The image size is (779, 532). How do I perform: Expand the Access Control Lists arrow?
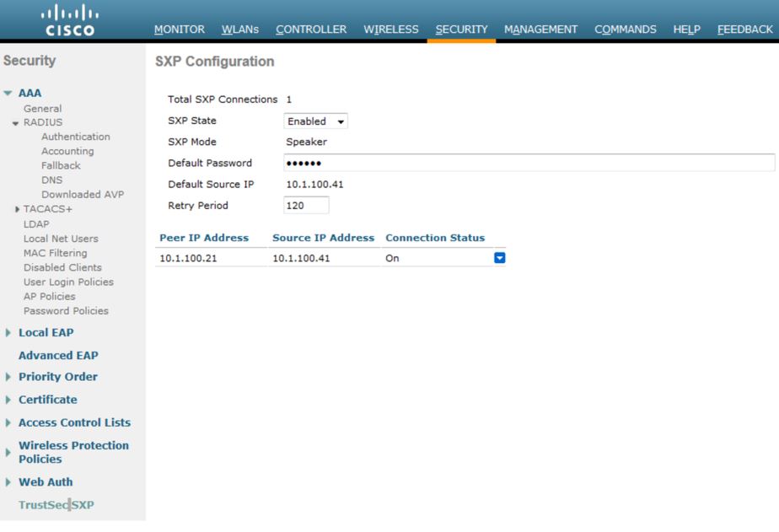8,422
